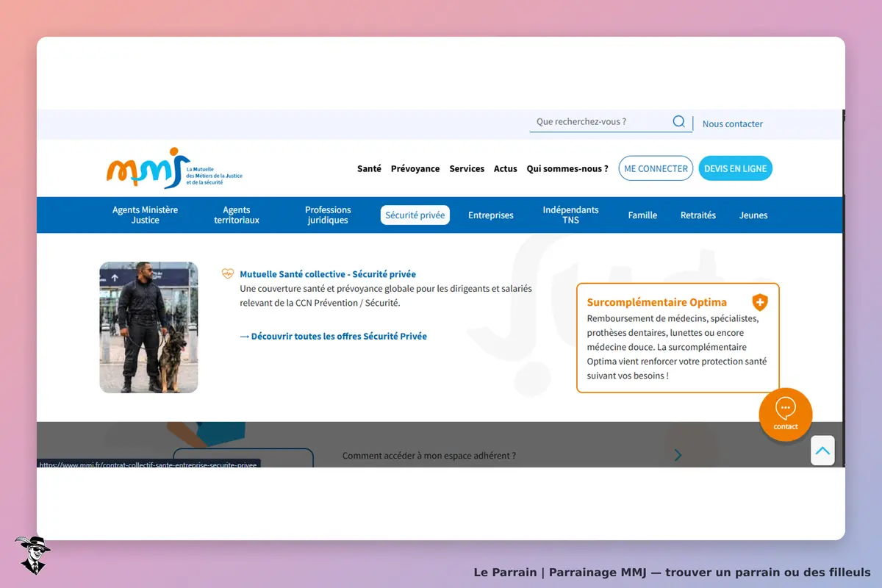
Task: Click 'Comment accéder à mon espace adhérent ?'
Action: tap(429, 456)
